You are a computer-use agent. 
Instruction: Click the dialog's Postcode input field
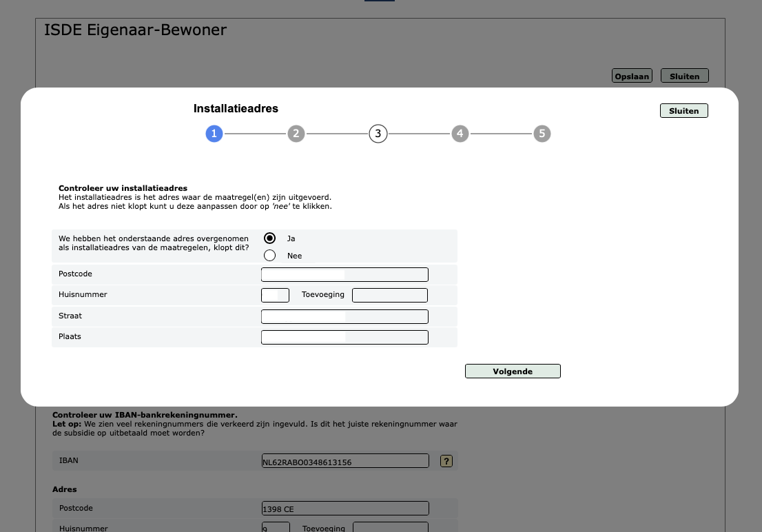(x=344, y=275)
